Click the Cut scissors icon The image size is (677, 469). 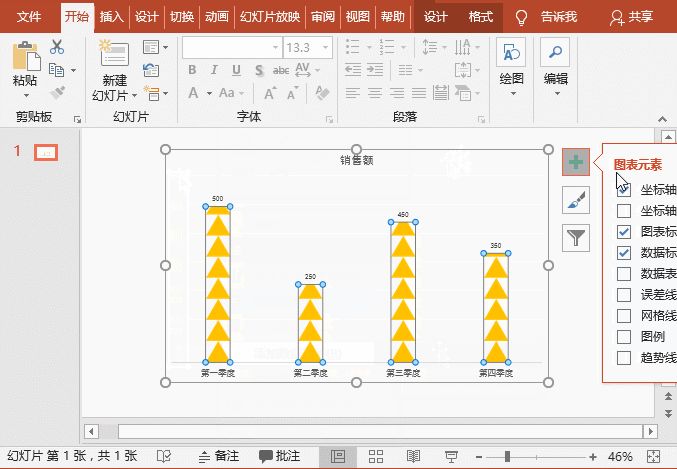pos(57,47)
